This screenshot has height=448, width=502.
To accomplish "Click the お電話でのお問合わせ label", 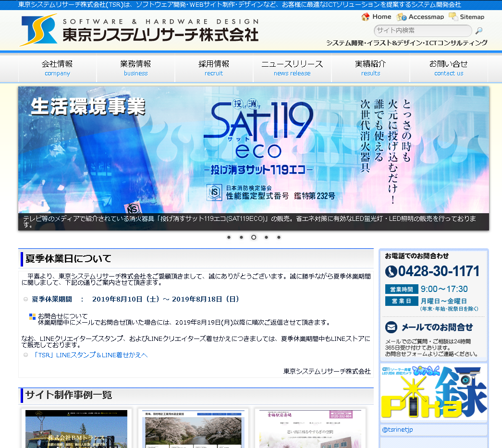I will pyautogui.click(x=416, y=256).
